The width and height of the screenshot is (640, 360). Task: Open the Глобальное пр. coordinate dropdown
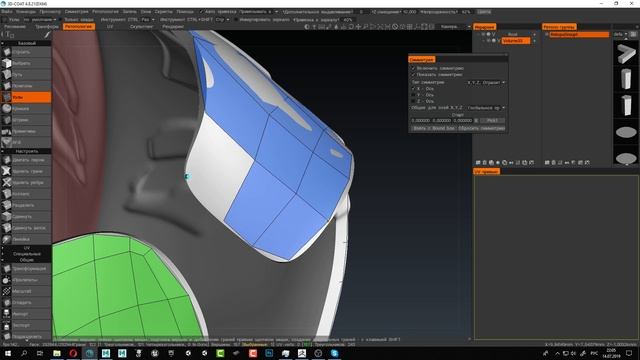pyautogui.click(x=486, y=108)
